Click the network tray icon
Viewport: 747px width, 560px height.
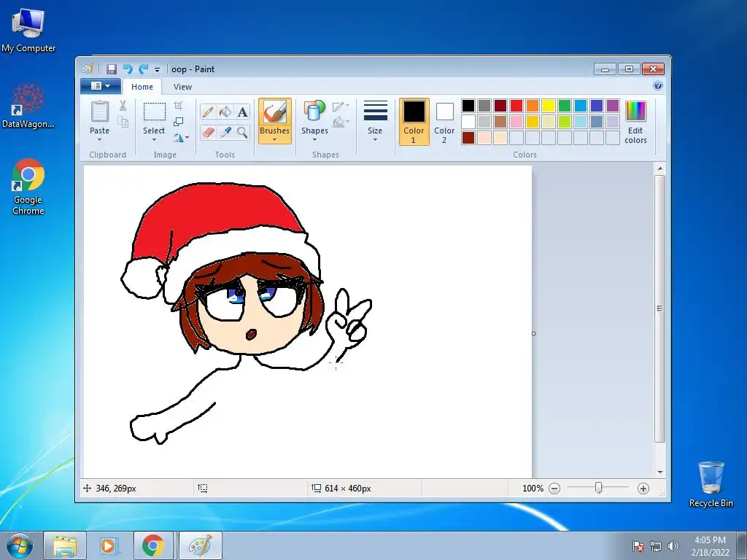coord(656,545)
